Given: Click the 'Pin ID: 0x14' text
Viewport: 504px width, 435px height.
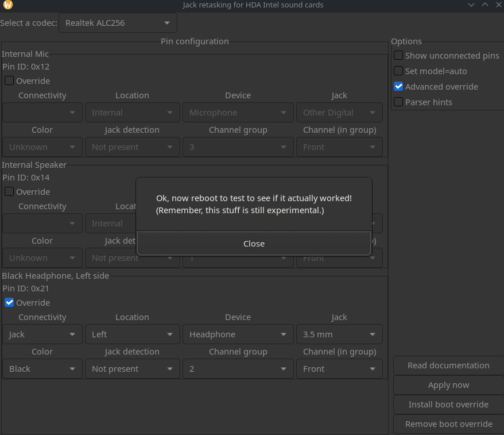Looking at the screenshot, I should coord(26,178).
